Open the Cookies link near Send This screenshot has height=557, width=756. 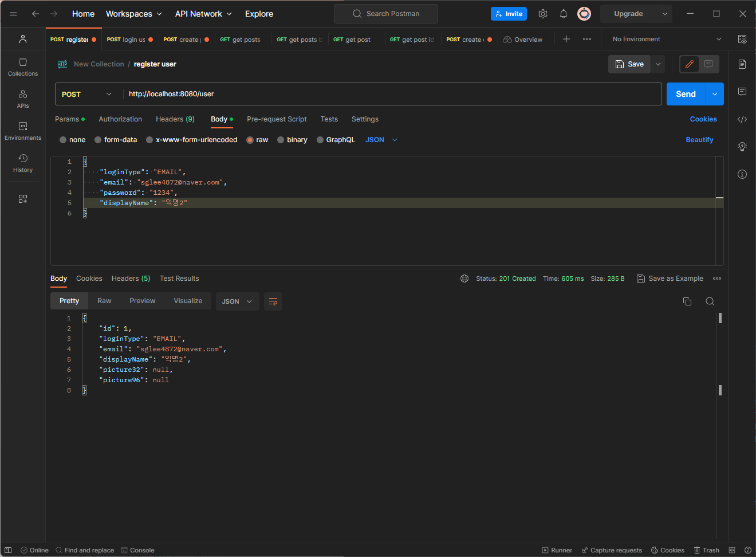pos(703,119)
